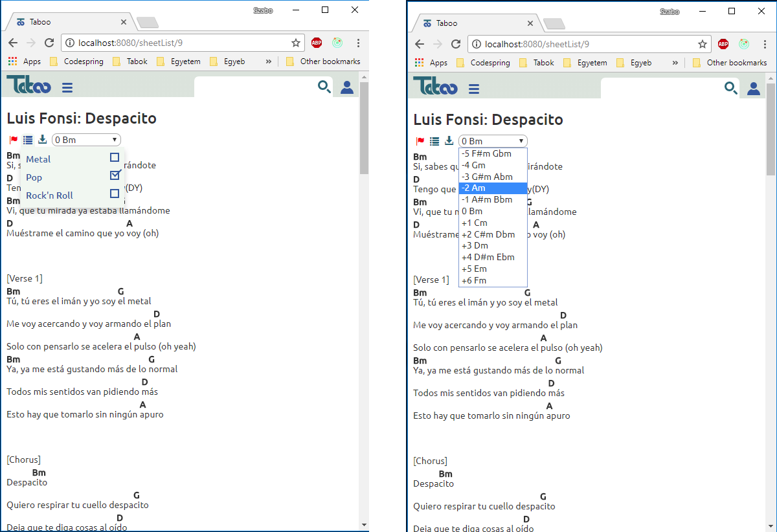This screenshot has height=532, width=777.
Task: Click the search magnifier icon in left window
Action: pos(324,87)
